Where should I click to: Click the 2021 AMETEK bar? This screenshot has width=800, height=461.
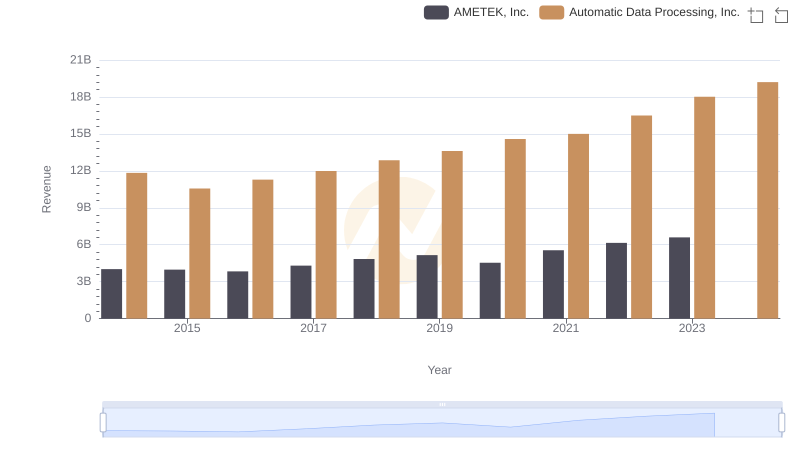[554, 284]
